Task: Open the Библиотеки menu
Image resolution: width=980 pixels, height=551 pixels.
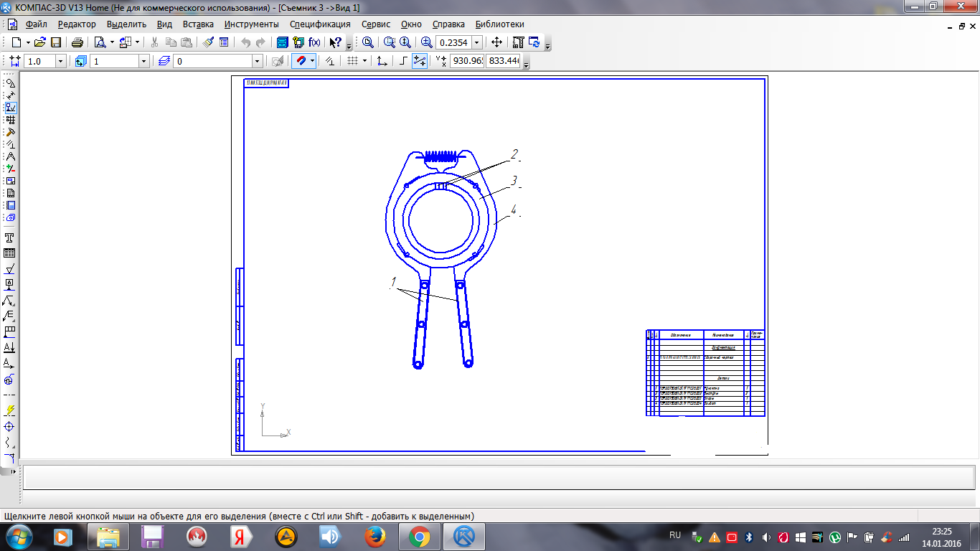Action: point(500,24)
